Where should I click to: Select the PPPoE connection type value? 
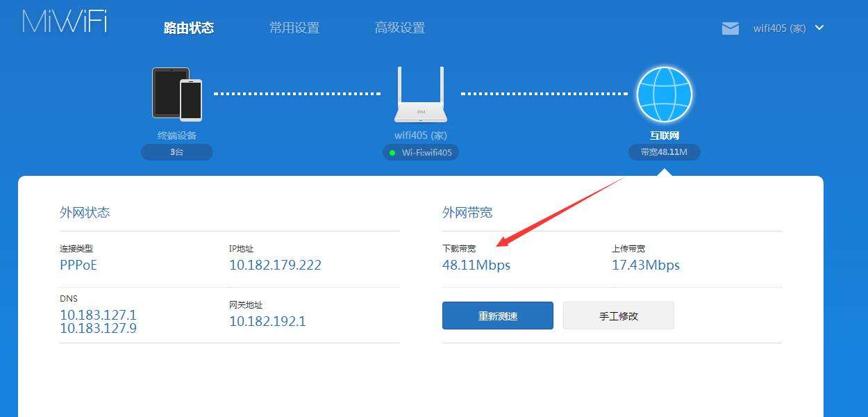coord(78,265)
